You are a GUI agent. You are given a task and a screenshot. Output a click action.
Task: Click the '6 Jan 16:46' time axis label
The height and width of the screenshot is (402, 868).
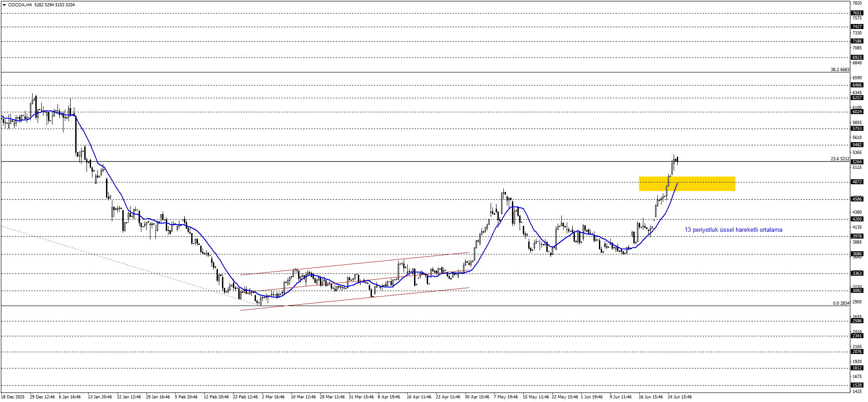click(x=70, y=397)
